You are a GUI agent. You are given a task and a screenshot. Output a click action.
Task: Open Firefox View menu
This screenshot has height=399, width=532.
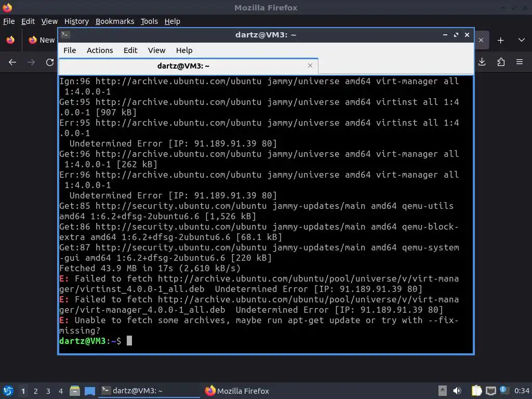pos(49,21)
